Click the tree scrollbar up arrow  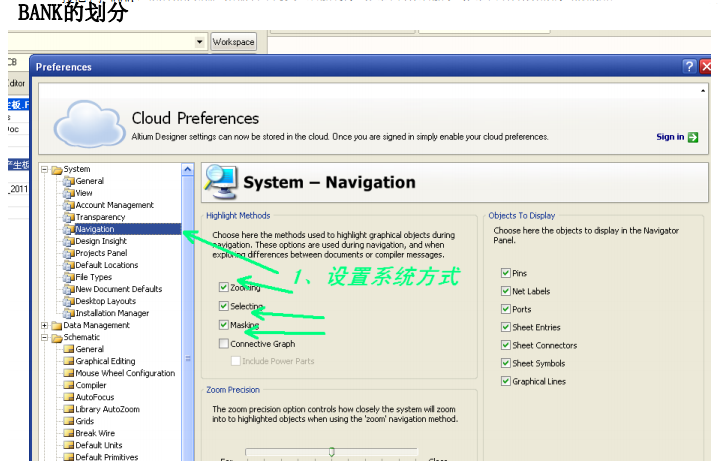pos(187,170)
